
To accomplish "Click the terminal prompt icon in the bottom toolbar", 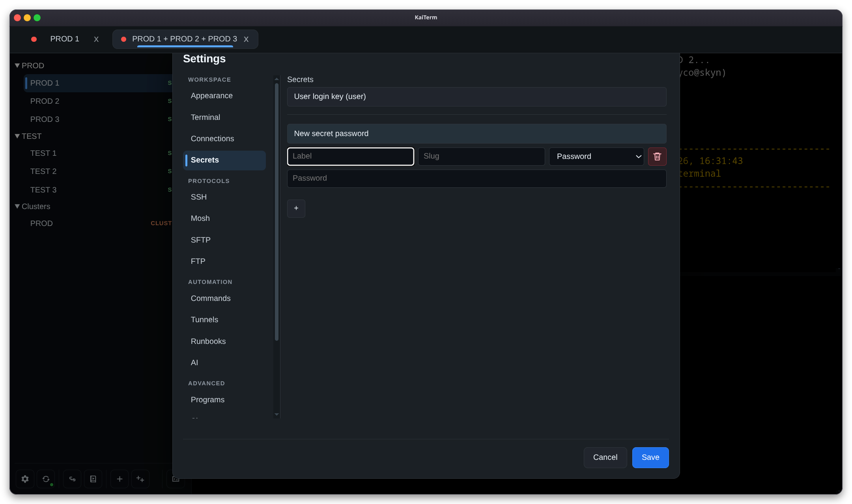I will (176, 479).
